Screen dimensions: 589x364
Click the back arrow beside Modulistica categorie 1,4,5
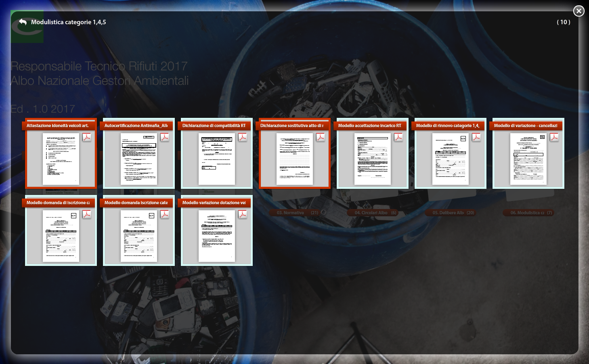click(x=23, y=22)
